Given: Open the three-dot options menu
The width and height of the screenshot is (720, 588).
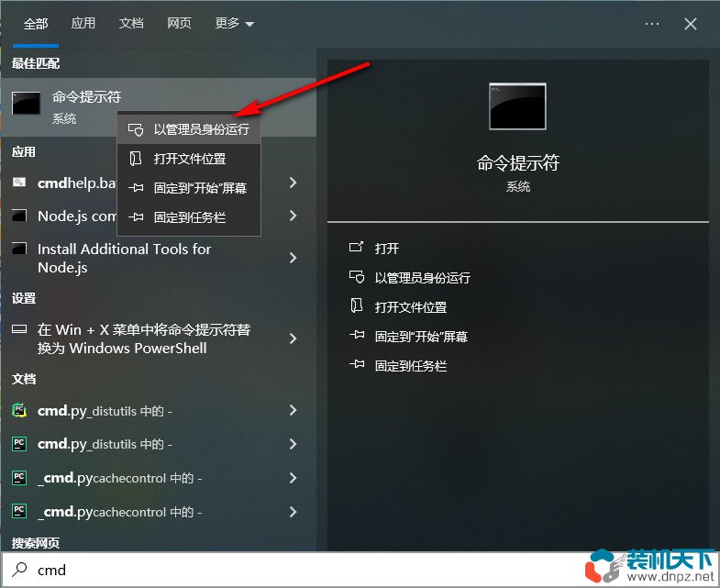Looking at the screenshot, I should (x=651, y=24).
